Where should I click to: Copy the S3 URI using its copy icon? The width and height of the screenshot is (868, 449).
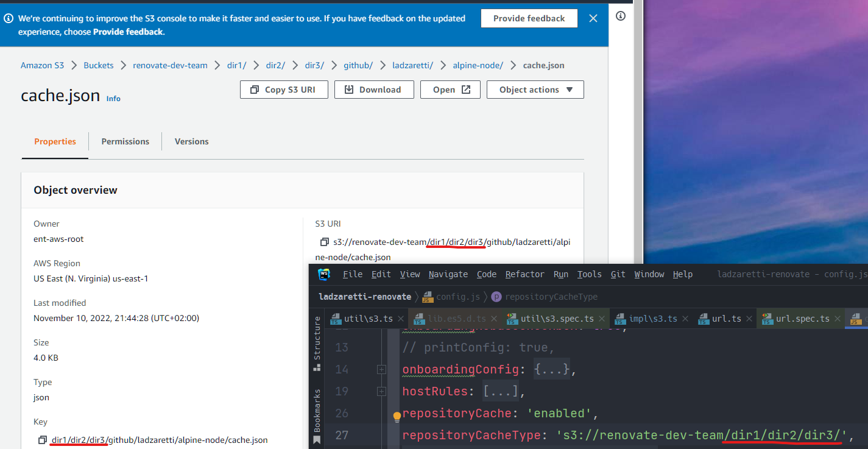(x=325, y=242)
